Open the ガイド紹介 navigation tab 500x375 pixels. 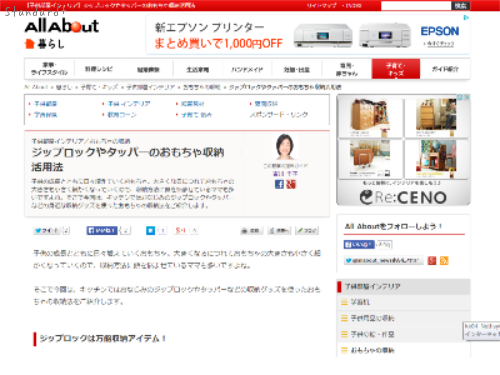pos(445,69)
